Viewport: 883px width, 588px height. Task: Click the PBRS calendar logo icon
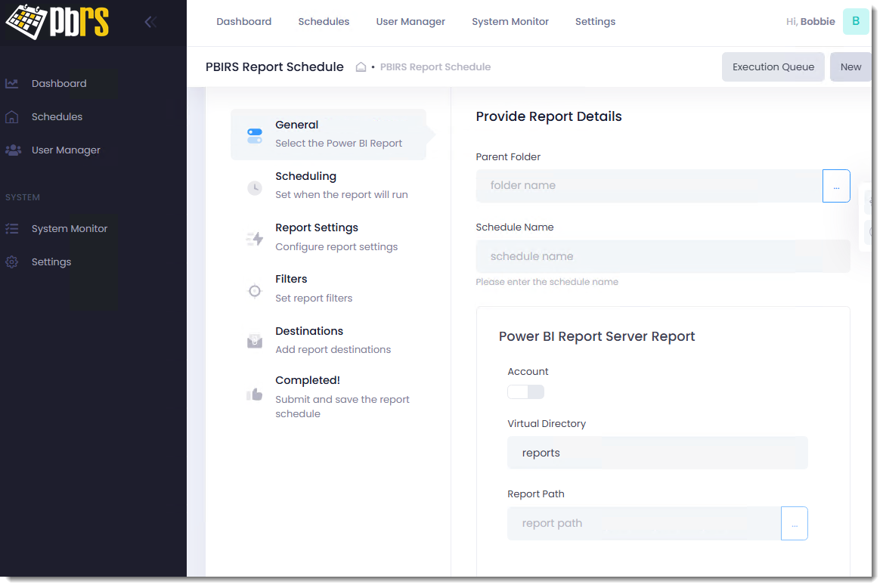click(x=27, y=22)
